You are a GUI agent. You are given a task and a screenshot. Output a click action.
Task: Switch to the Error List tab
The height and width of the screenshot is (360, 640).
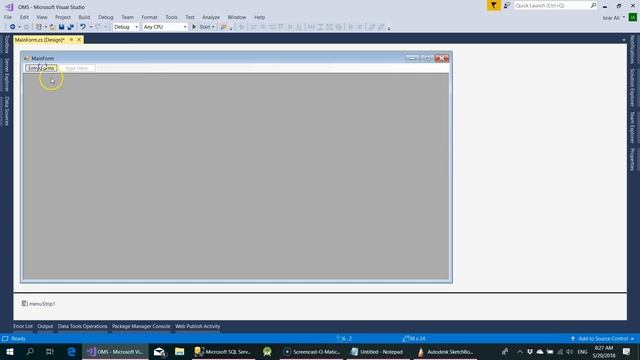click(23, 326)
